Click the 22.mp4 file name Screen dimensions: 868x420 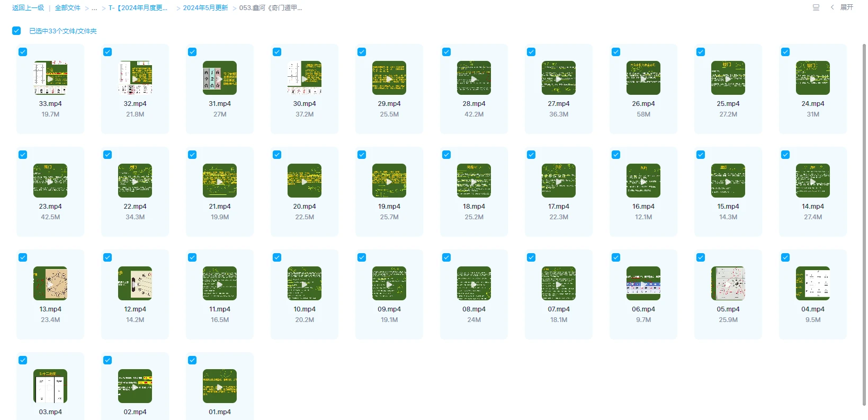[135, 207]
